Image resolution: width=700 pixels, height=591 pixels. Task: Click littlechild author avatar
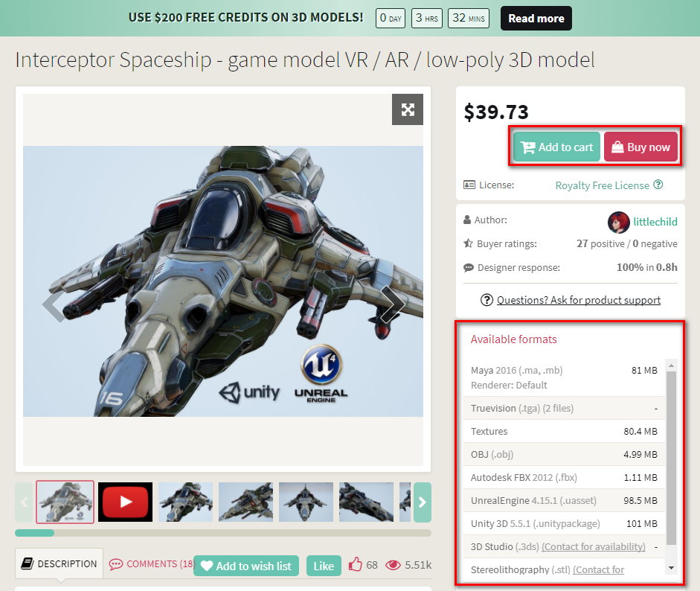(x=618, y=222)
